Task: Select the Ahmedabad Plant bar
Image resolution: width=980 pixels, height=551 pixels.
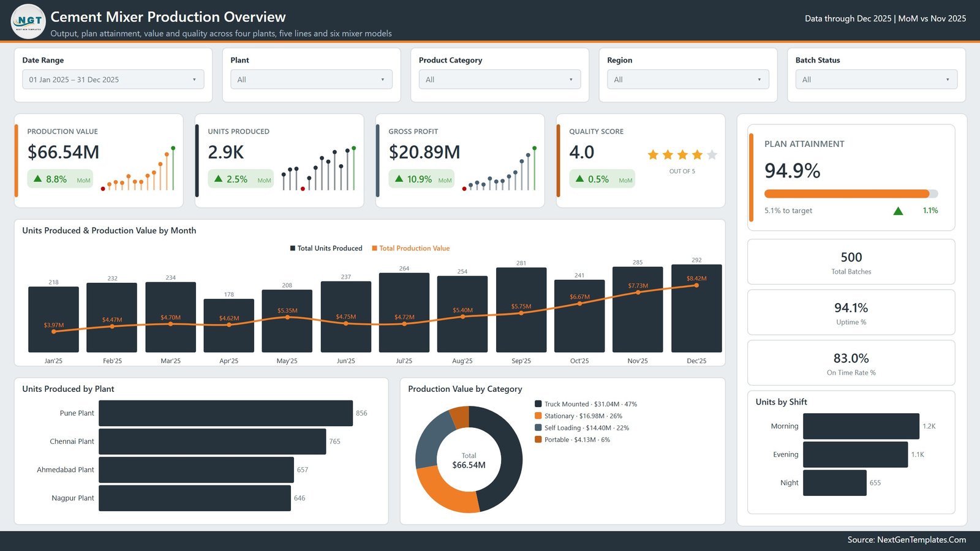Action: click(x=196, y=470)
